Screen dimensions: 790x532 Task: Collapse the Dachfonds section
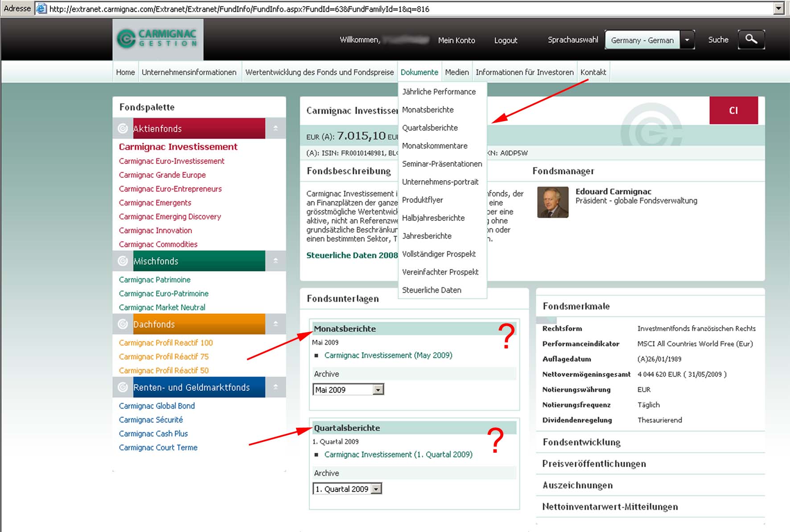[276, 324]
